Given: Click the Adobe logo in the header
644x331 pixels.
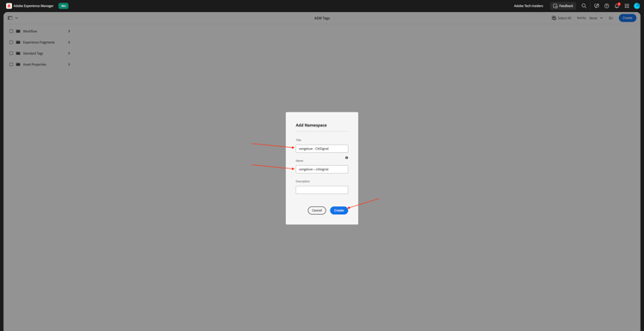Looking at the screenshot, I should click(x=9, y=6).
